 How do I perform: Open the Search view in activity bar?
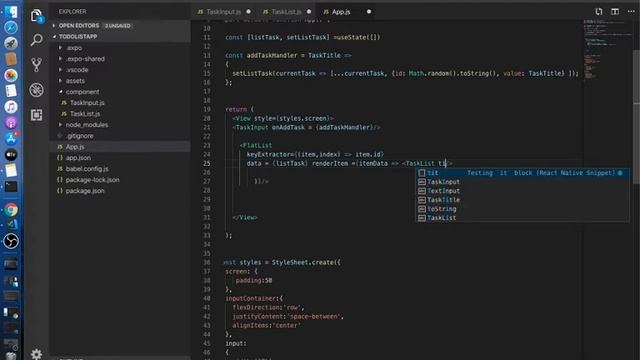(36, 40)
